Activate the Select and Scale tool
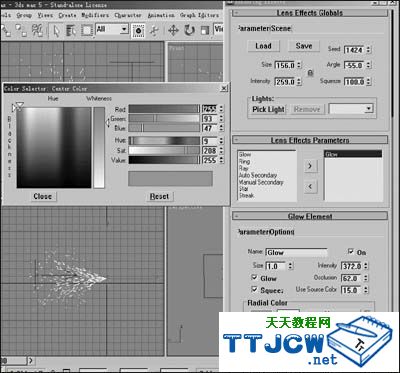Screen dimensions: 400x373 point(205,31)
